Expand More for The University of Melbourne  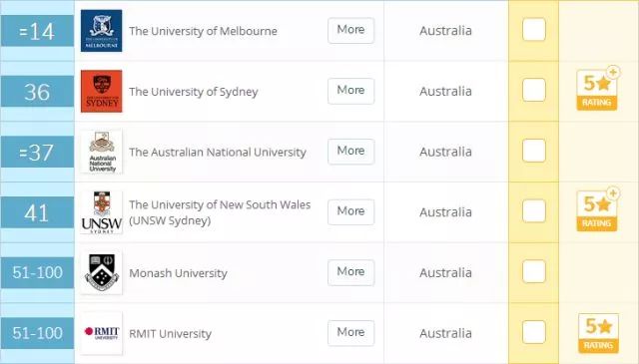click(x=350, y=30)
